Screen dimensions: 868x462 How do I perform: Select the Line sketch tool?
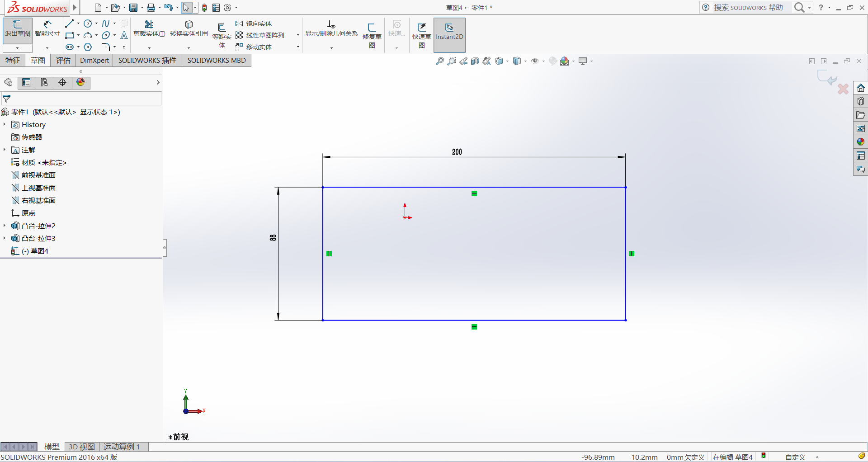pyautogui.click(x=69, y=24)
